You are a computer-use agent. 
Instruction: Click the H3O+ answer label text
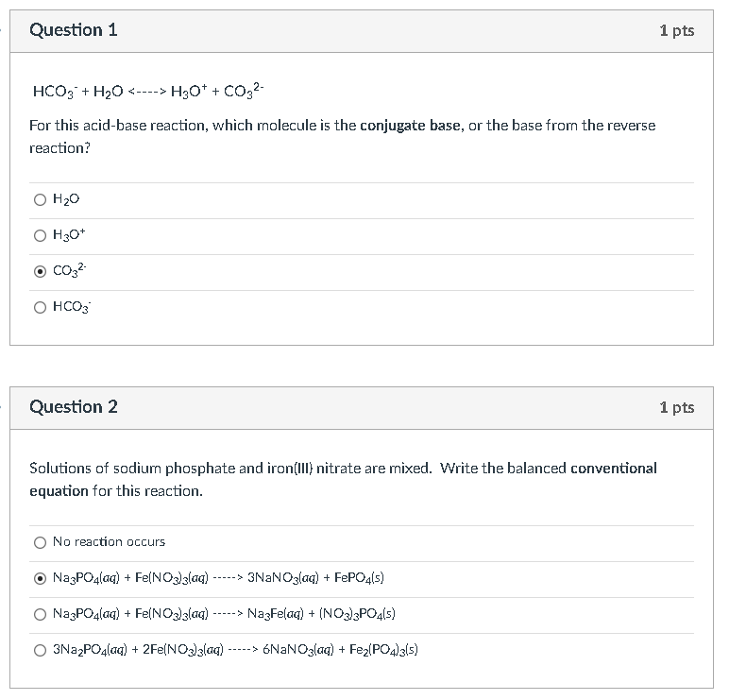(69, 234)
